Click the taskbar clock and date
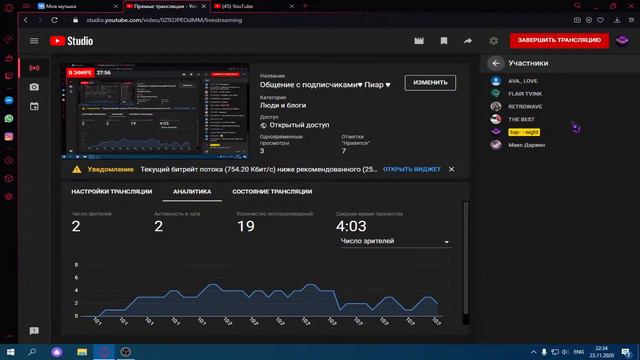 601,352
